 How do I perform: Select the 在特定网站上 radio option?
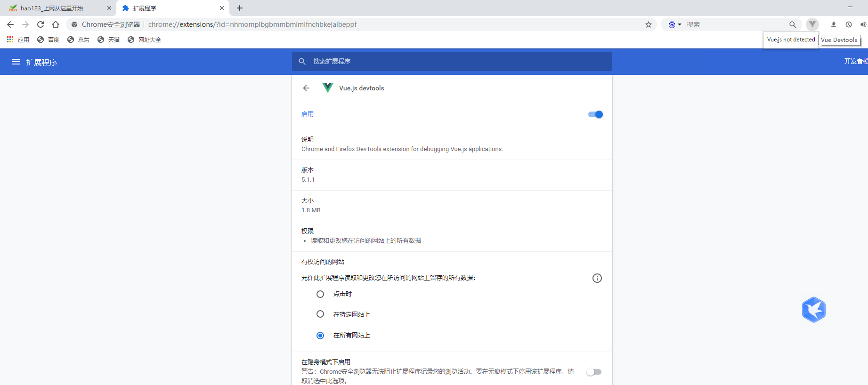(x=320, y=314)
